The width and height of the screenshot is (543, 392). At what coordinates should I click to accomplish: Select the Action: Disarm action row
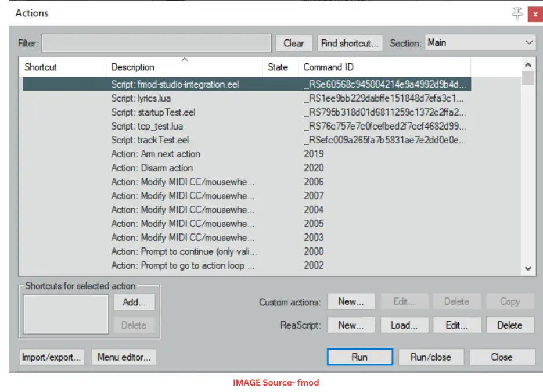[152, 168]
